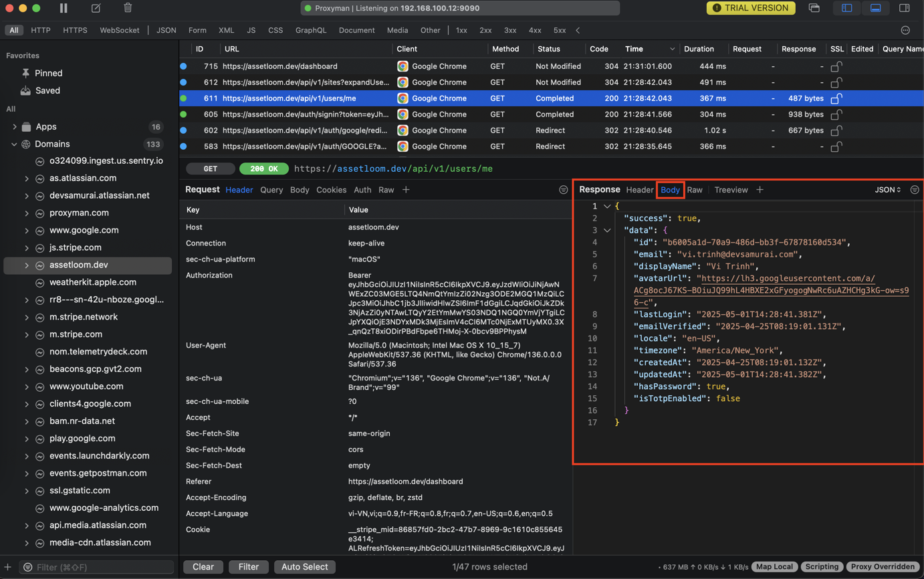Open the avatarUrl googleusercontent link
Screen dimensions: 924x579
pos(771,290)
